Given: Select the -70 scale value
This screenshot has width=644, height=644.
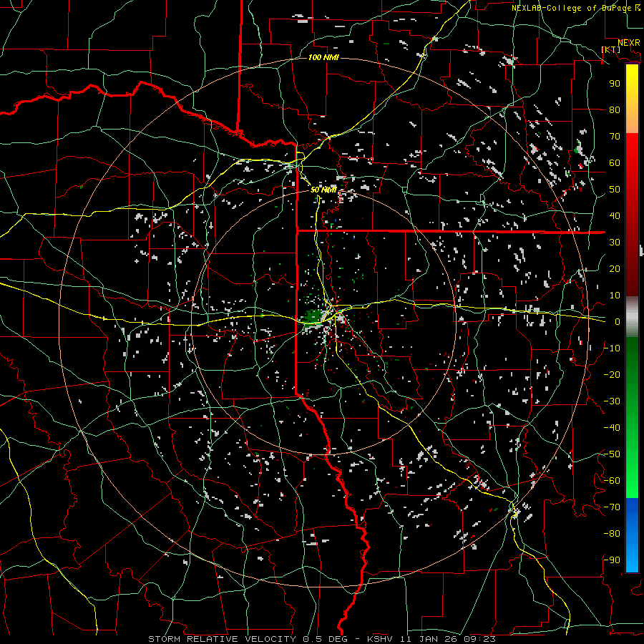Looking at the screenshot, I should tap(612, 507).
